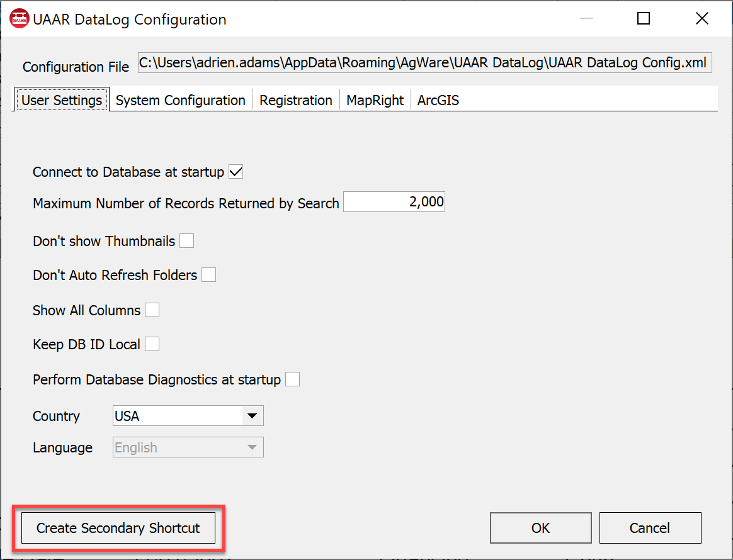Open the Registration tab
Image resolution: width=733 pixels, height=560 pixels.
296,100
